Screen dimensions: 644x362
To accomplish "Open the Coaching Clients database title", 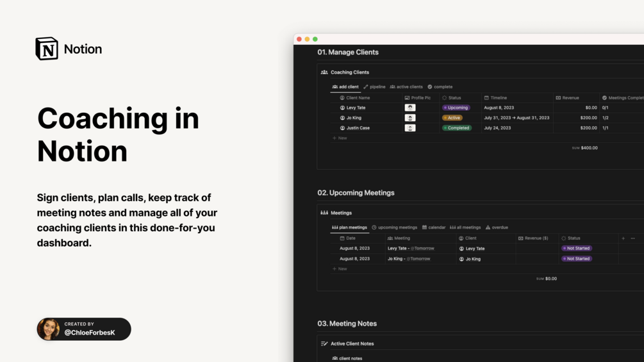I will coord(349,72).
